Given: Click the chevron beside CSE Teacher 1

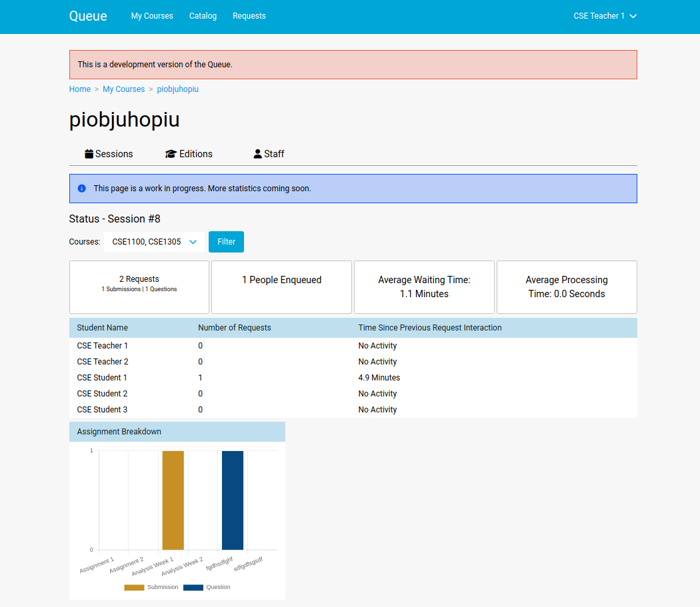Looking at the screenshot, I should pos(633,16).
